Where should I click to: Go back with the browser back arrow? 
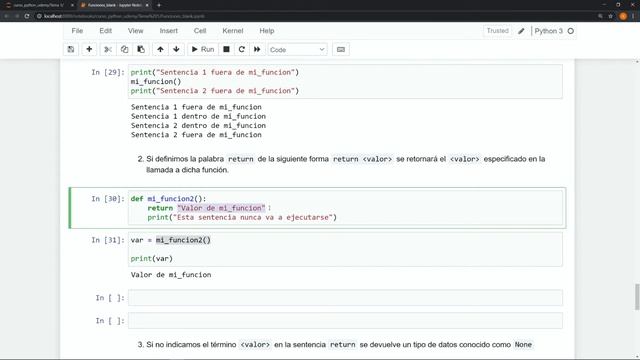pos(7,16)
